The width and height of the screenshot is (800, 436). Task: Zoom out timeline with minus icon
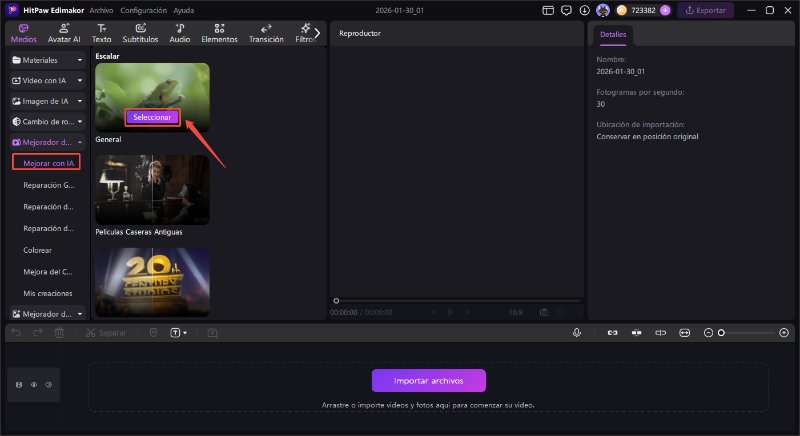point(708,333)
